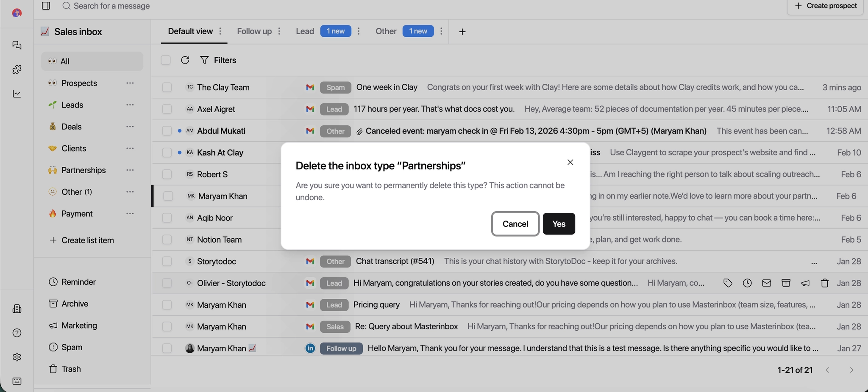The width and height of the screenshot is (868, 392).
Task: Set a reminder on Olivier's message via clock icon
Action: click(x=747, y=283)
